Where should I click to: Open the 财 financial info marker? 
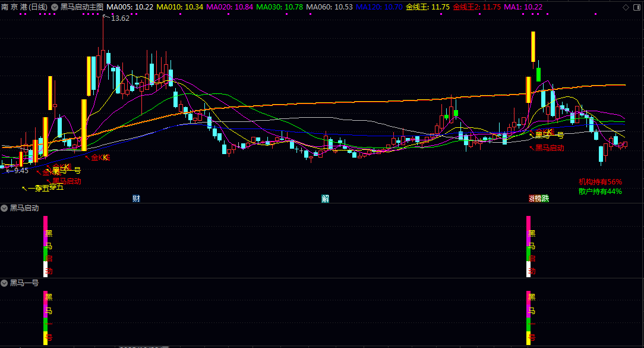pos(137,199)
